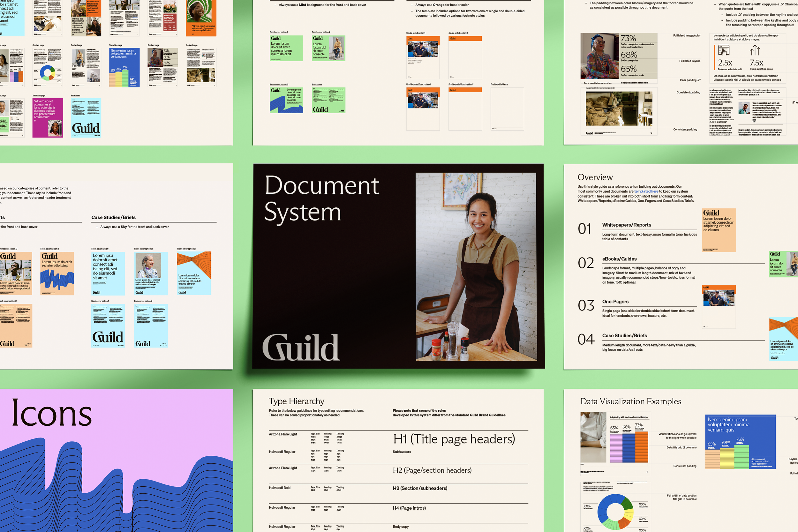Click the eBooks/Guides heading

coord(619,259)
